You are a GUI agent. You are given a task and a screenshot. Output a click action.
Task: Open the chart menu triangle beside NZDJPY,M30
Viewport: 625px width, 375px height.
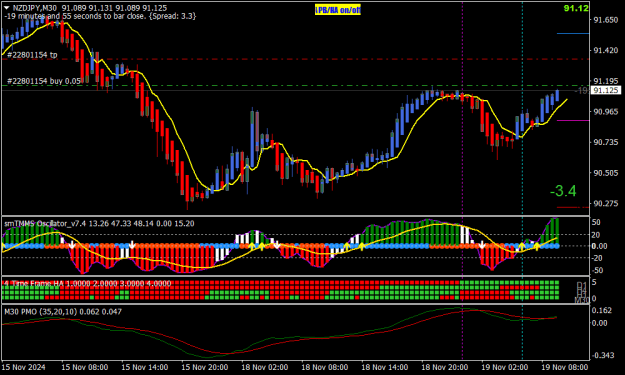pos(7,8)
